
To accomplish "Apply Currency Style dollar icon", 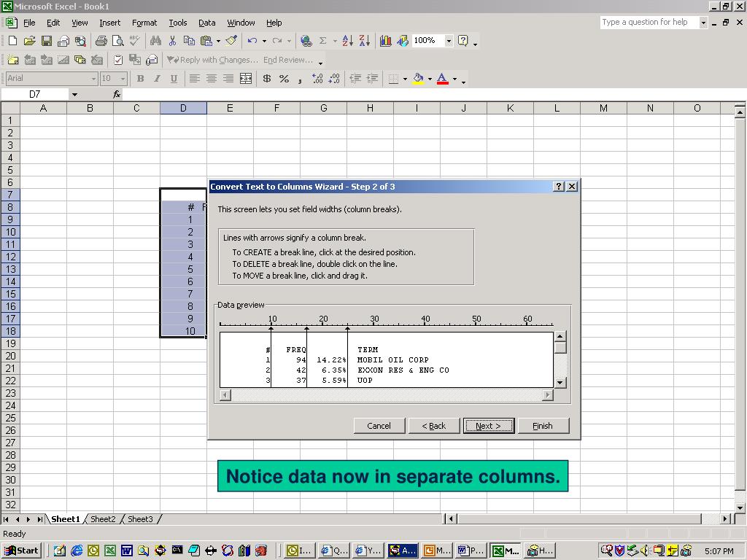I will point(267,79).
